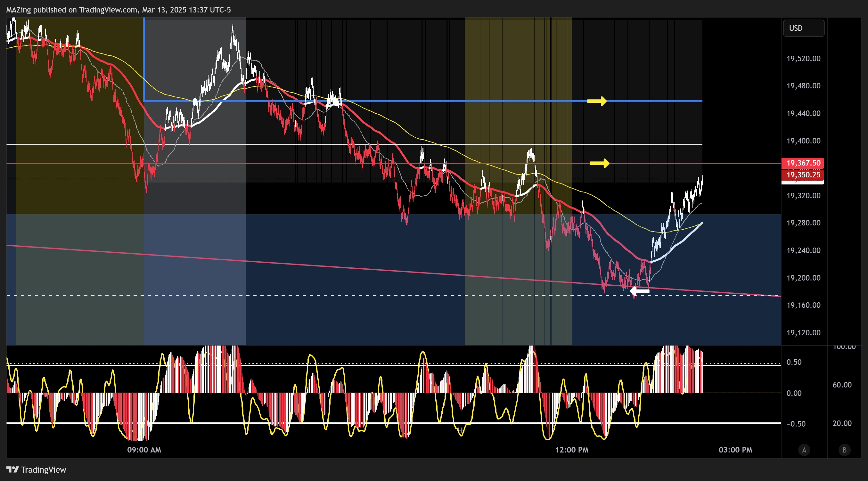The image size is (868, 481).
Task: Click the 0.50 oscillator scale value
Action: coord(794,362)
